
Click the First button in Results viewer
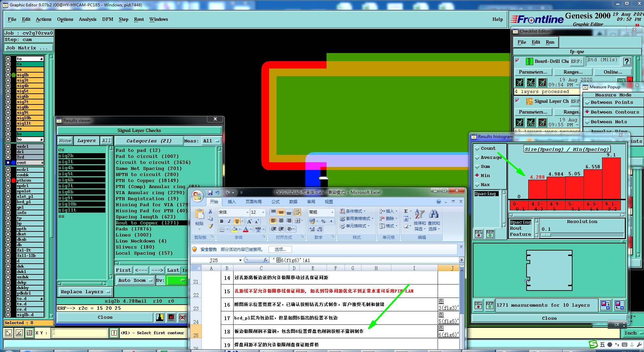123,270
